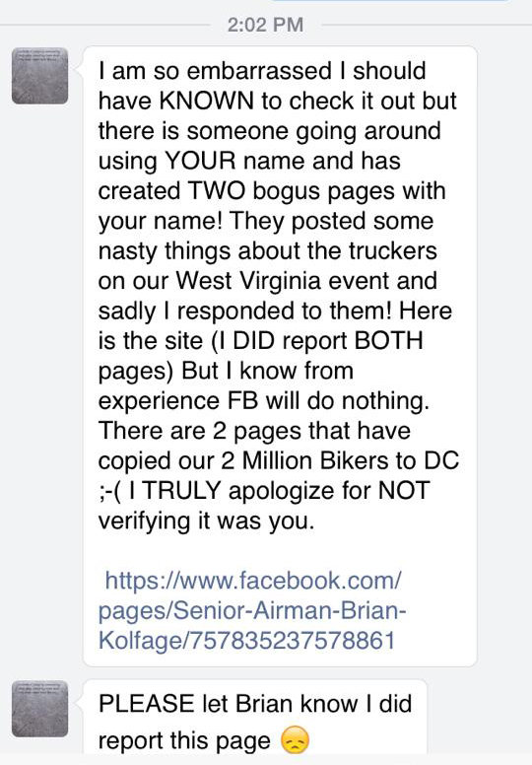
Task: Tap the 'created TWO bogus pages' line
Action: click(272, 191)
